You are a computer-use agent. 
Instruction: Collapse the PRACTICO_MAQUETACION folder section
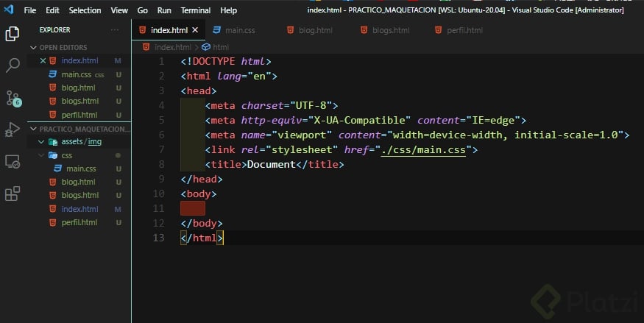pyautogui.click(x=79, y=129)
